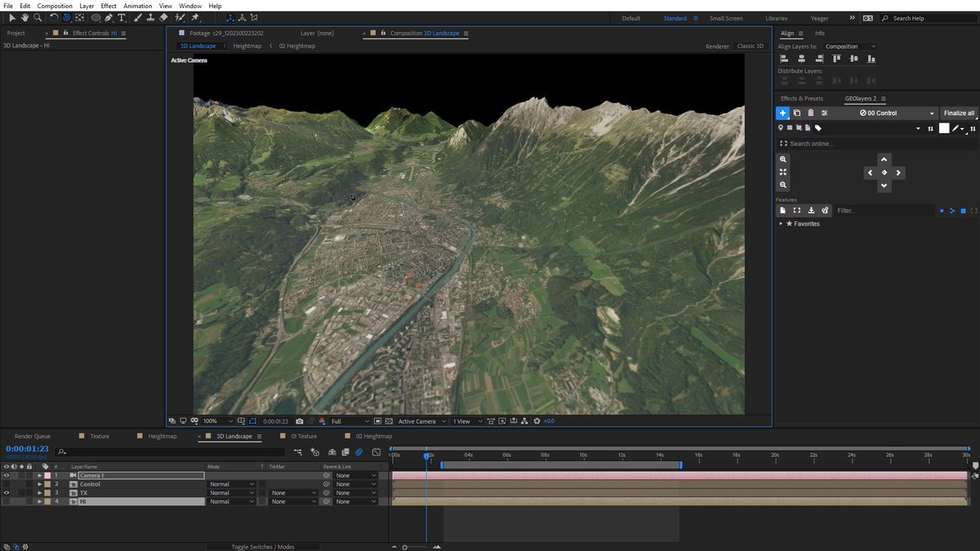Click GEOlayers add new map plus icon
The image size is (980, 551).
(x=782, y=113)
